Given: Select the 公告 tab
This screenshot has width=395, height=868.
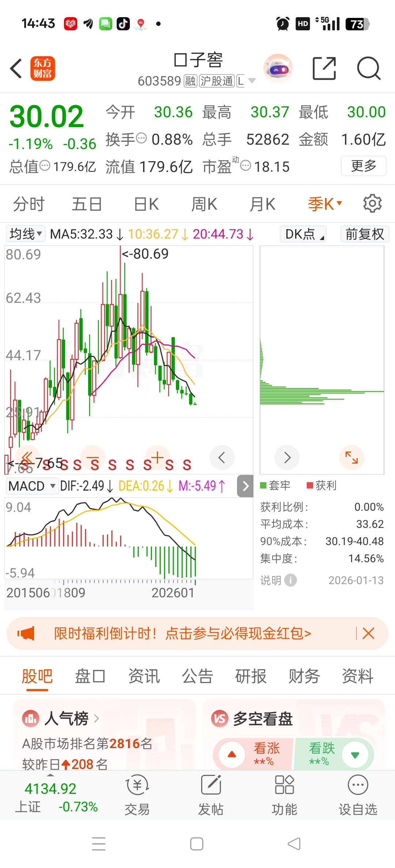Looking at the screenshot, I should click(x=197, y=676).
